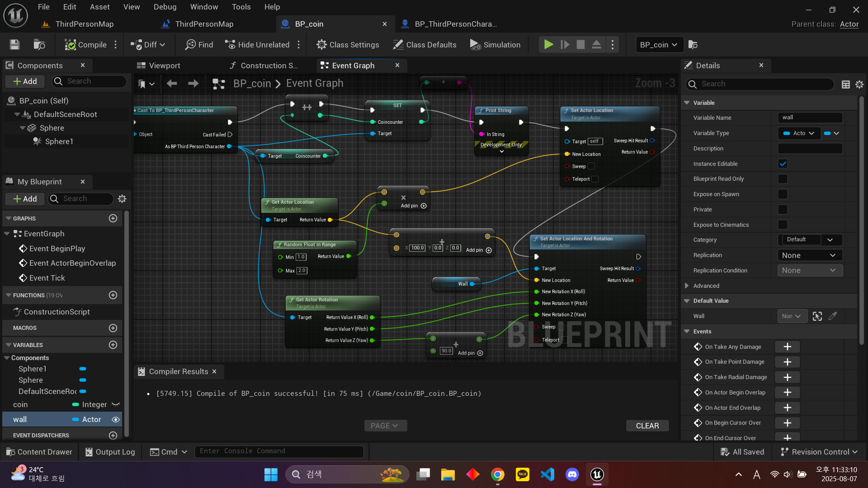Toggle coin variable closed-eye visibility

click(x=116, y=404)
